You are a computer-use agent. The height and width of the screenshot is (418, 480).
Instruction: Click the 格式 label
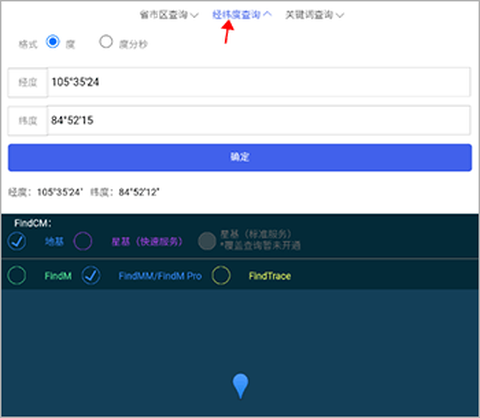(28, 44)
